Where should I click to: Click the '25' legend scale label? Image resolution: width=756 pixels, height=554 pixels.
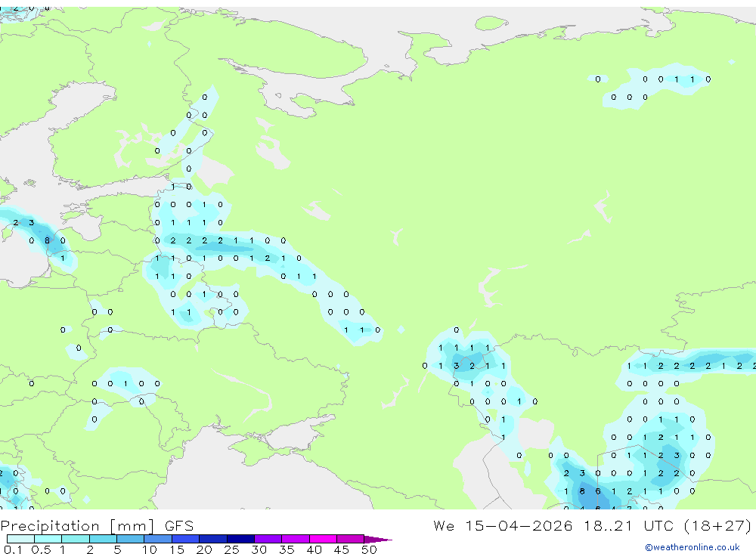232,549
